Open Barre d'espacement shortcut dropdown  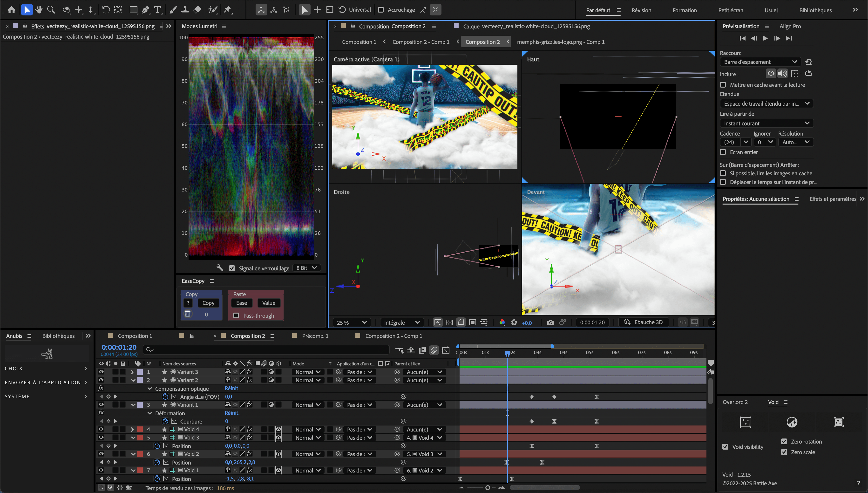click(x=760, y=62)
